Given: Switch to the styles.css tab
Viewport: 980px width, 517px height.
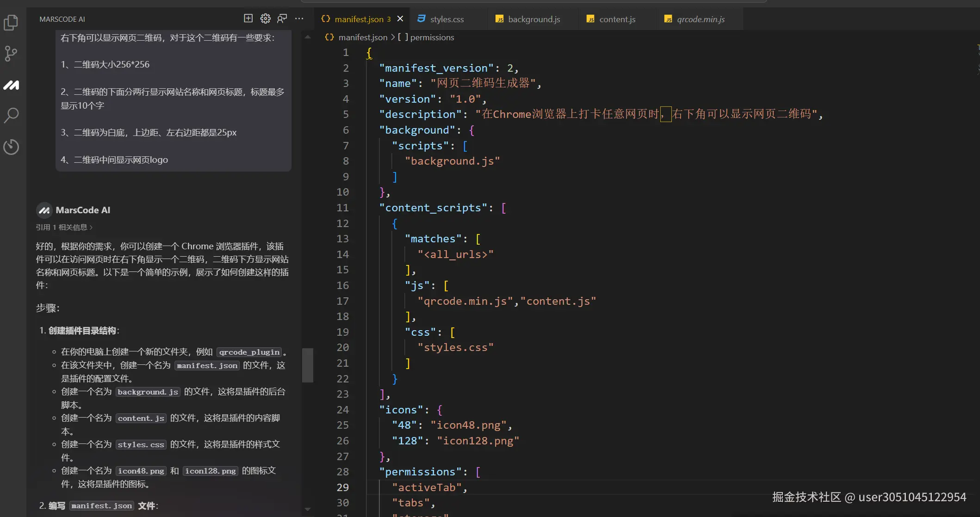Looking at the screenshot, I should [x=446, y=19].
